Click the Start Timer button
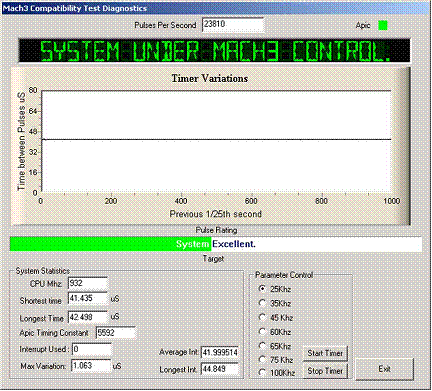This screenshot has width=432, height=391. point(325,353)
